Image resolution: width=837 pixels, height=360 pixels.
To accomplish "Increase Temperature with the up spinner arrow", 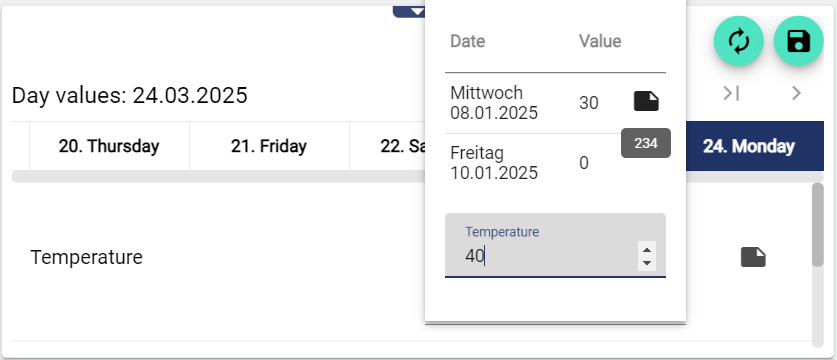I will (647, 250).
